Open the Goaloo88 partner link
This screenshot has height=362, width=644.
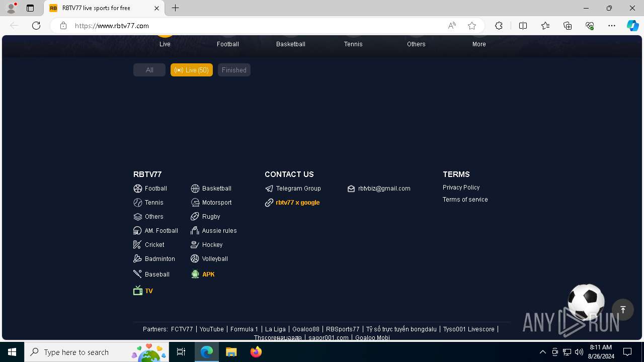[x=306, y=329]
